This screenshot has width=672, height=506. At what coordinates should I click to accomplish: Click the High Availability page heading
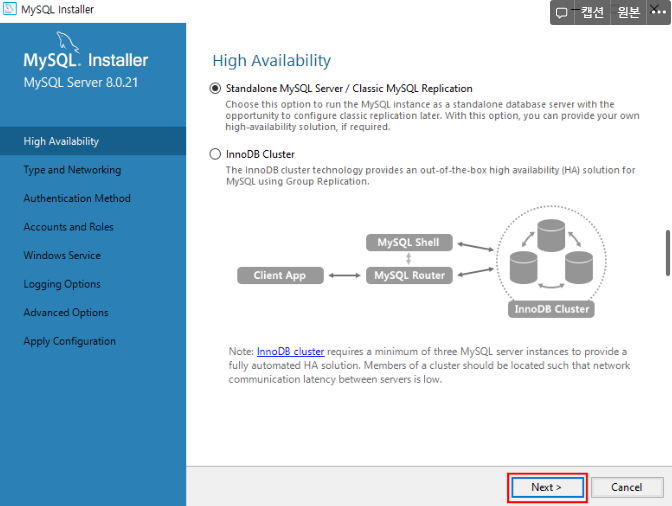coord(272,60)
